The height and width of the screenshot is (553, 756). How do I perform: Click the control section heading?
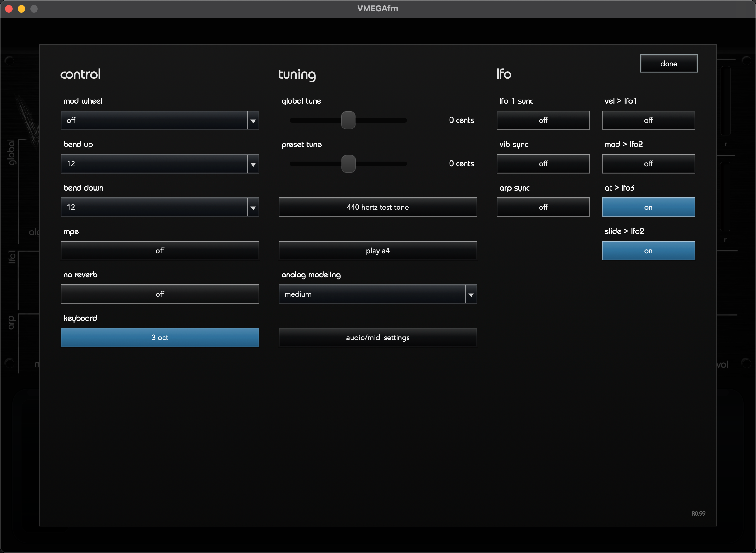click(80, 74)
